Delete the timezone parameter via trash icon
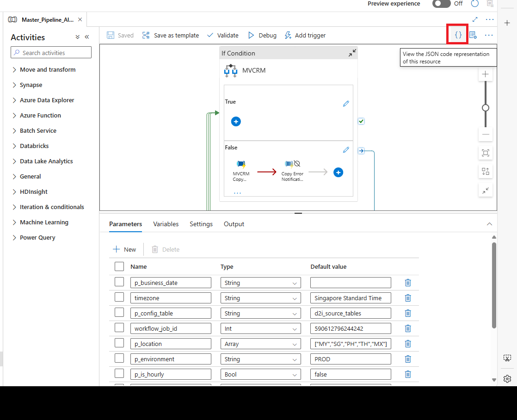517x420 pixels. [408, 298]
